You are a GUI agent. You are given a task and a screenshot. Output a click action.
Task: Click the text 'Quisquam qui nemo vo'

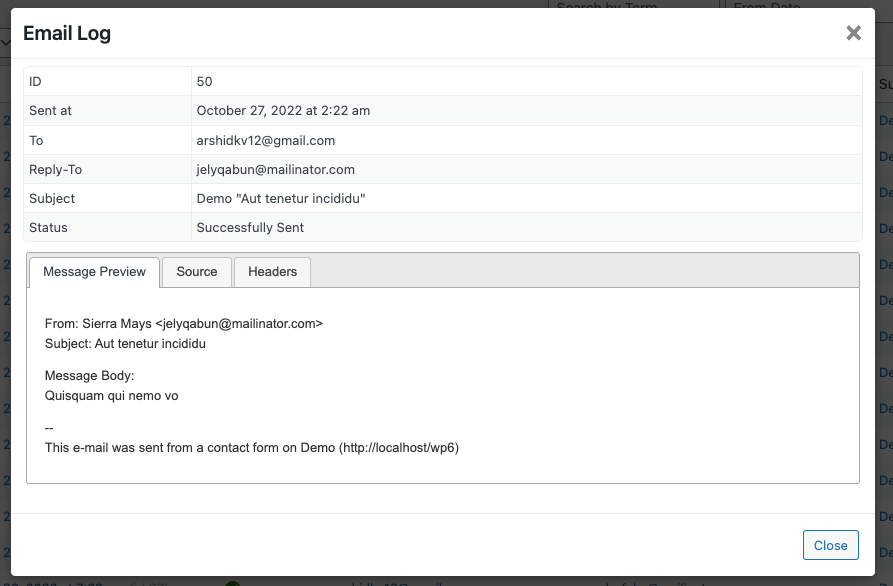(x=112, y=395)
